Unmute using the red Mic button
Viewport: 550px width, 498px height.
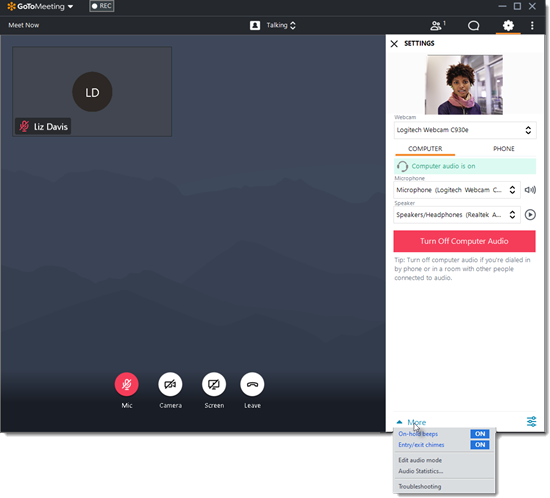coord(127,384)
